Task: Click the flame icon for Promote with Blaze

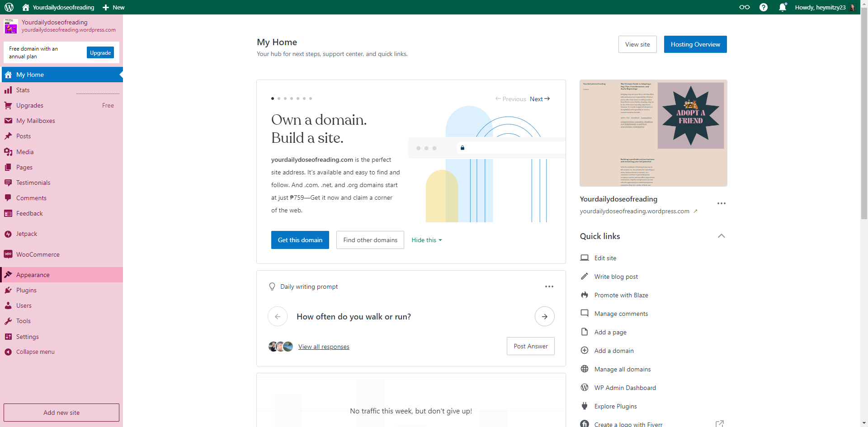Action: (x=585, y=295)
